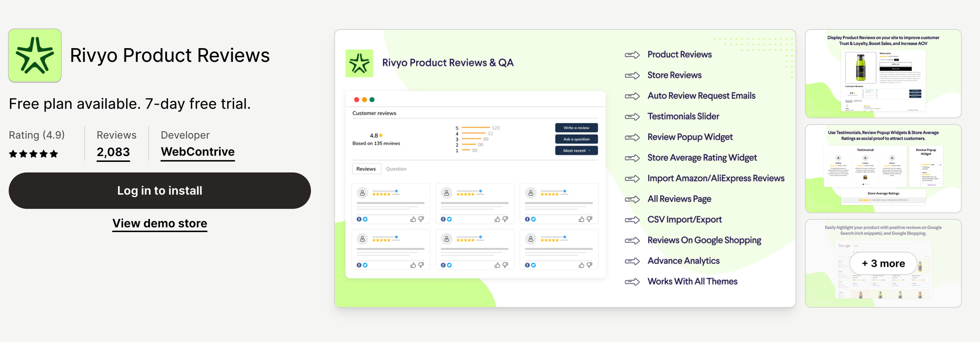Image resolution: width=980 pixels, height=342 pixels.
Task: Select the Reviews tab in preview
Action: [366, 169]
